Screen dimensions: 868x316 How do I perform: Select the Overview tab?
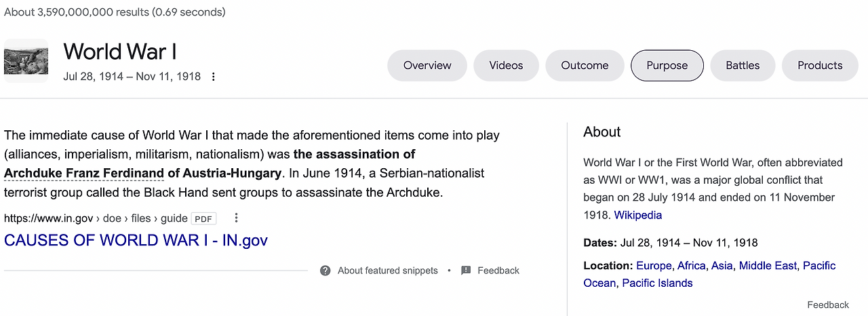pyautogui.click(x=427, y=66)
